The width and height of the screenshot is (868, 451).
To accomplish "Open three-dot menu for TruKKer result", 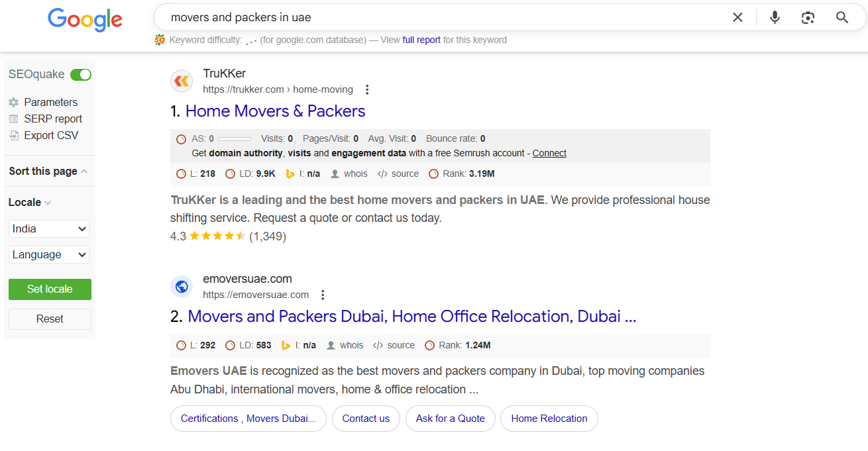I will [367, 89].
